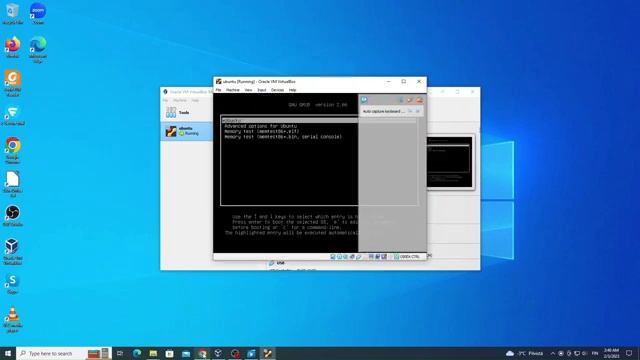640x360 pixels.
Task: Open the Devices menu in the ubuntu VM window
Action: tap(278, 90)
